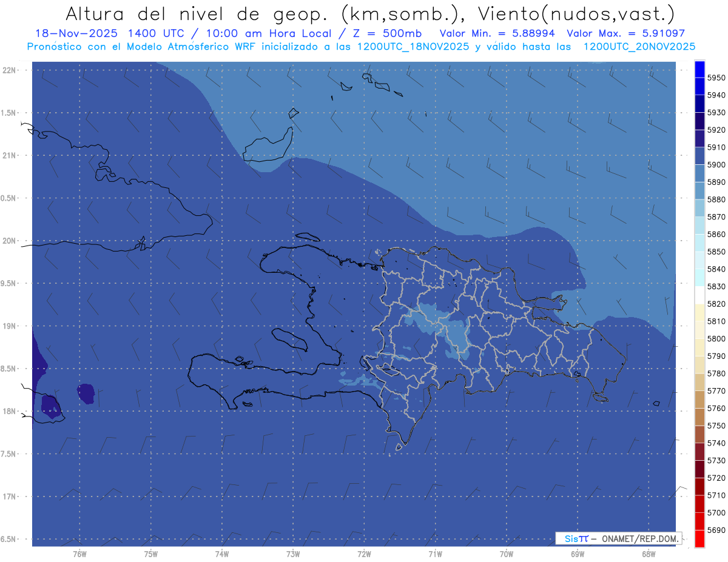
Task: Click the '70W' longitude label
Action: (x=507, y=554)
